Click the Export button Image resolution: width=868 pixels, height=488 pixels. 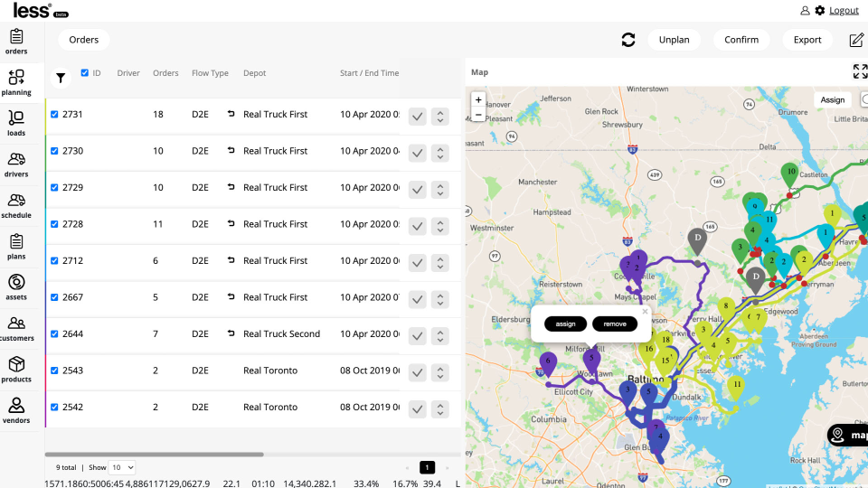click(x=807, y=40)
